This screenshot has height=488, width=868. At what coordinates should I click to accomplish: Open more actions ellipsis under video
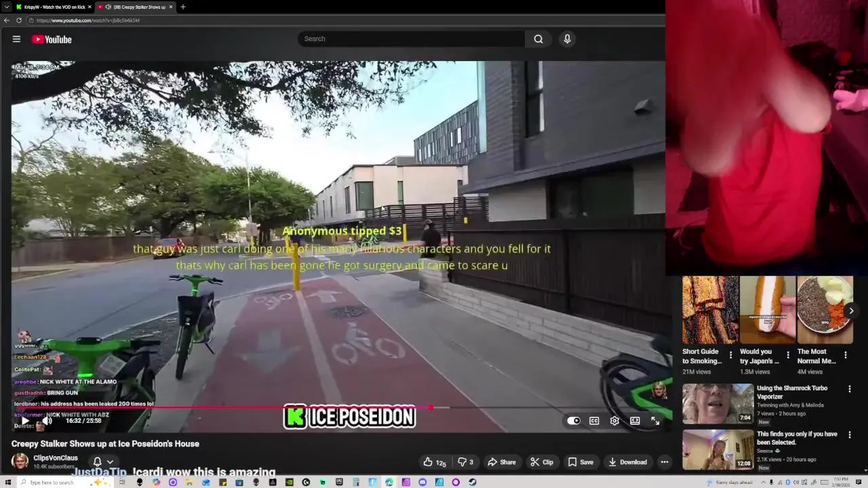tap(665, 462)
